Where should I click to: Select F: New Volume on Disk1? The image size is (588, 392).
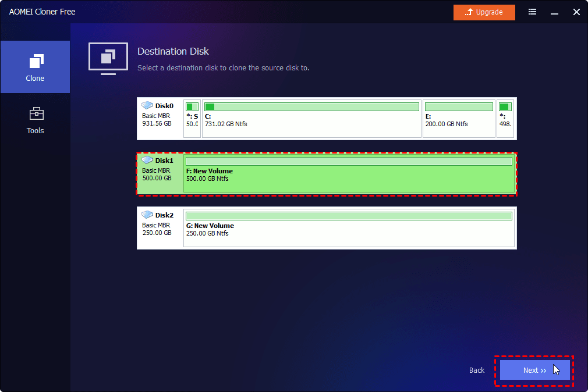click(349, 175)
